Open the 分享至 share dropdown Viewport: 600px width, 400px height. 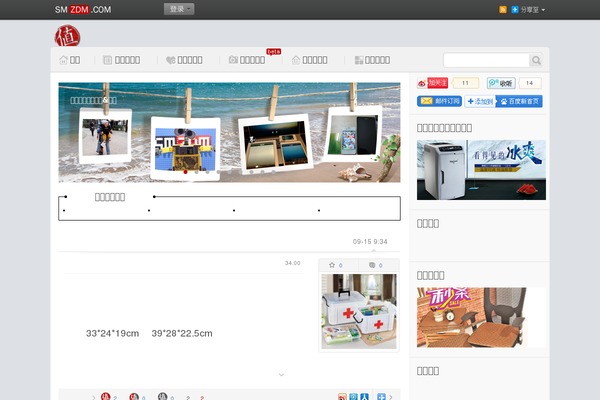[532, 10]
